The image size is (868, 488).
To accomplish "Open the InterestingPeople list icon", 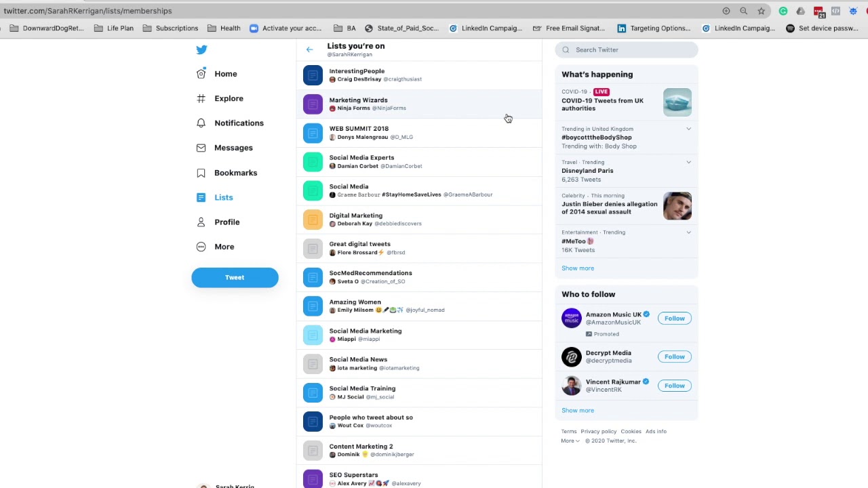I will pyautogui.click(x=313, y=75).
